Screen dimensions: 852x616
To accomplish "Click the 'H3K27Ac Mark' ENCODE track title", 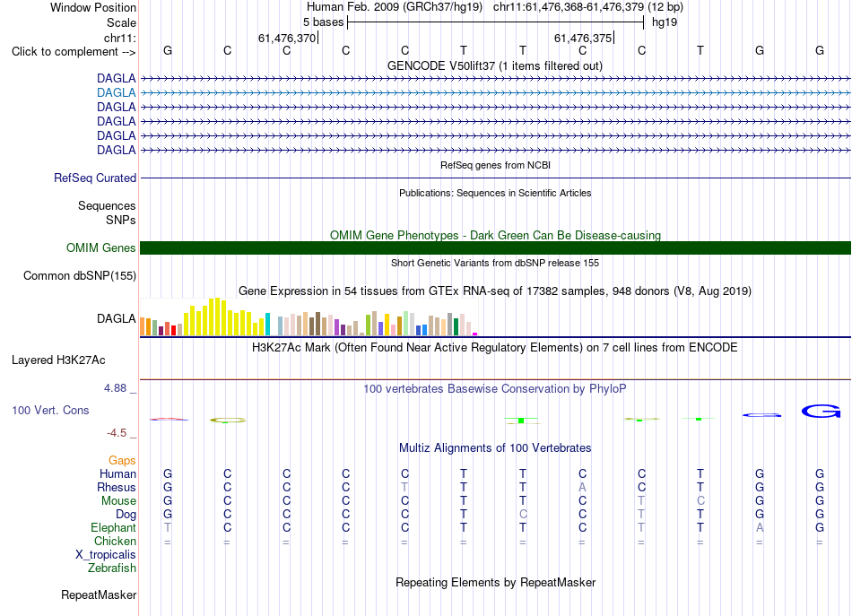I will [494, 348].
